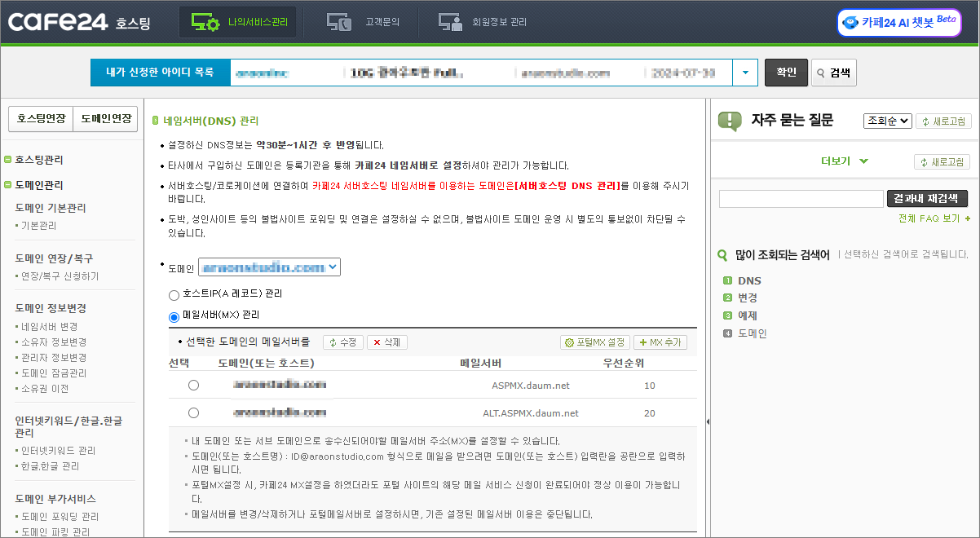The image size is (980, 538).
Task: Select the ASPMX.daum.net row radio button
Action: point(193,385)
